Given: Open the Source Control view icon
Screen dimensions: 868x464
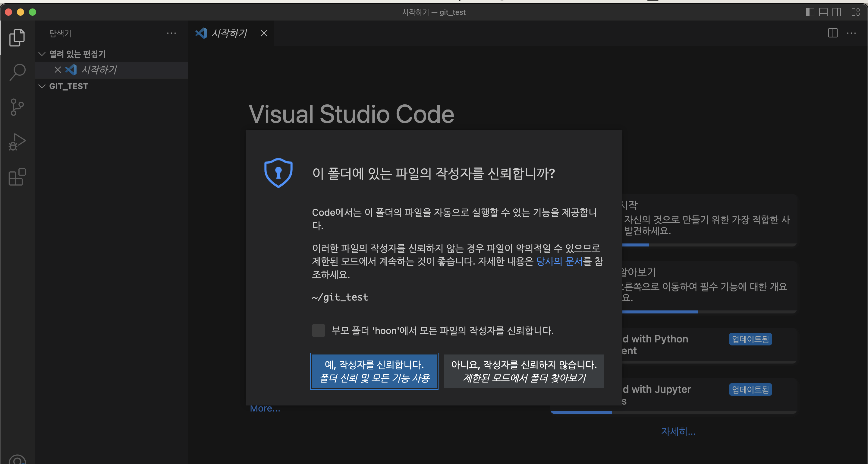Looking at the screenshot, I should [17, 107].
